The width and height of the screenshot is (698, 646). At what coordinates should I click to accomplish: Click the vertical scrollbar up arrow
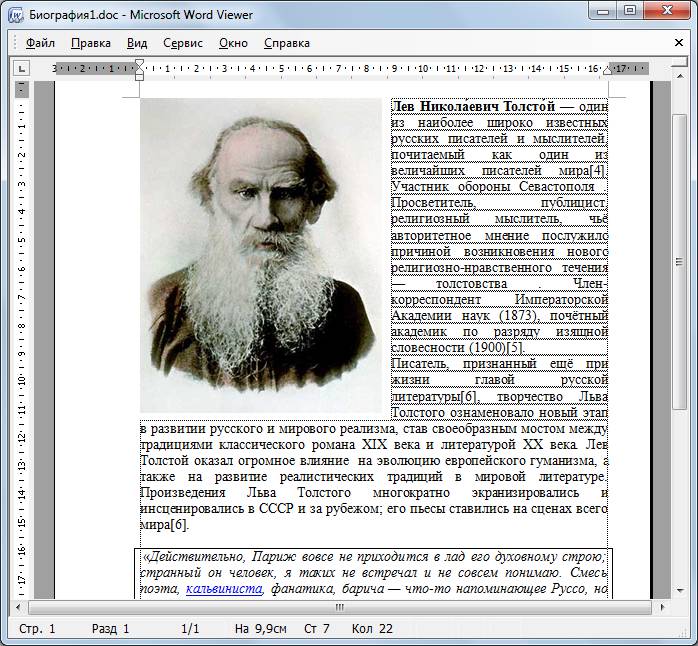[680, 76]
